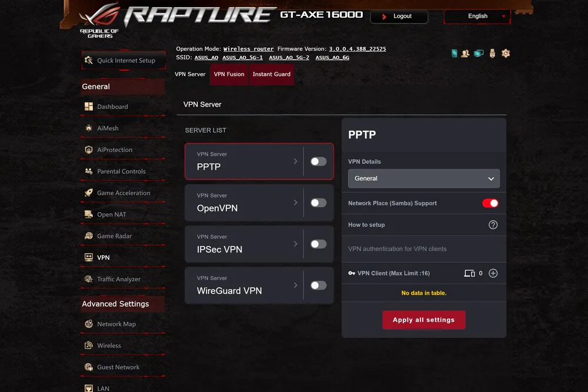Select the IPSec VPN server card name
The width and height of the screenshot is (588, 392).
point(219,250)
